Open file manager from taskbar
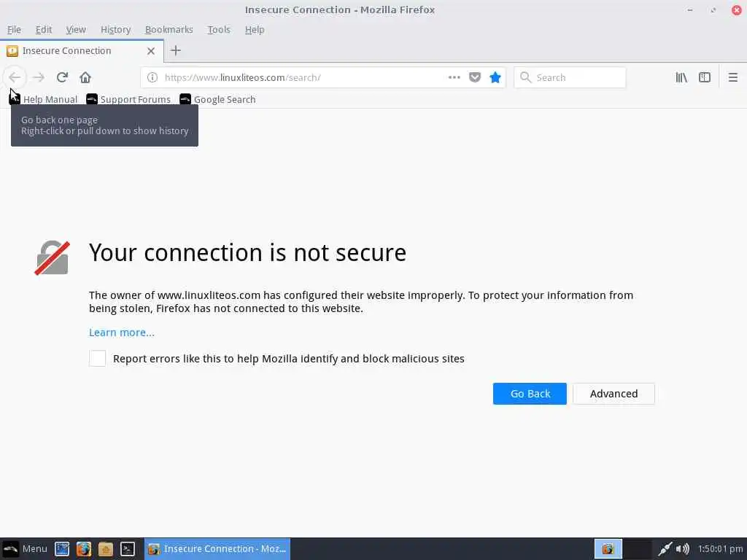The image size is (747, 560). [106, 549]
